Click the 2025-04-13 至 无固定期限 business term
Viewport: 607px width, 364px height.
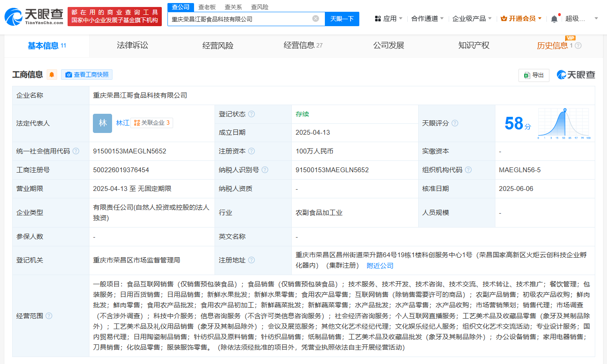coord(132,189)
